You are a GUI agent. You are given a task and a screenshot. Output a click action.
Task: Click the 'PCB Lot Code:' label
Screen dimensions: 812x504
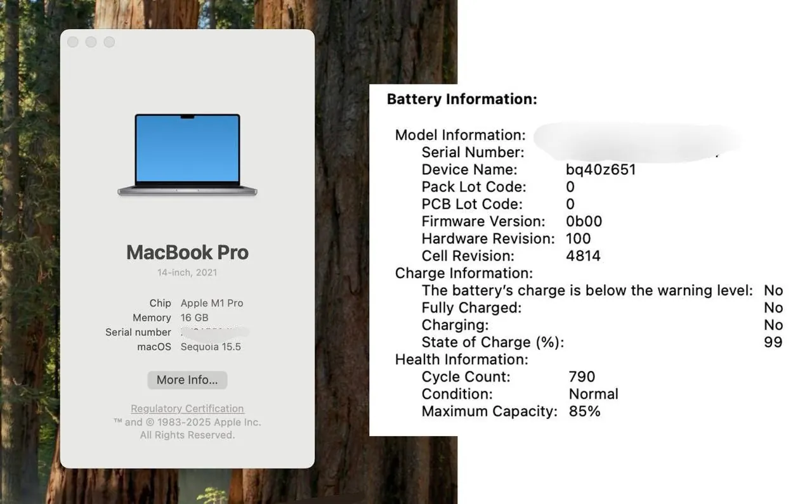point(472,204)
